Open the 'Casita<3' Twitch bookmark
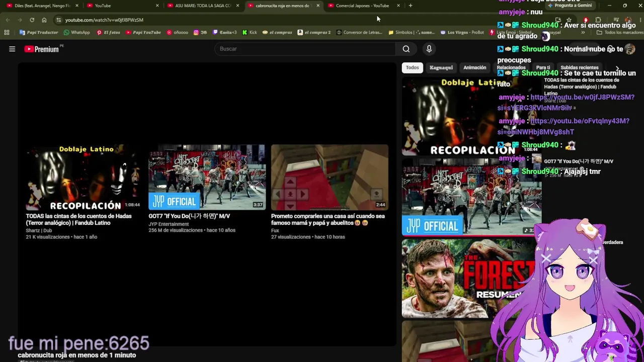 pyautogui.click(x=225, y=32)
